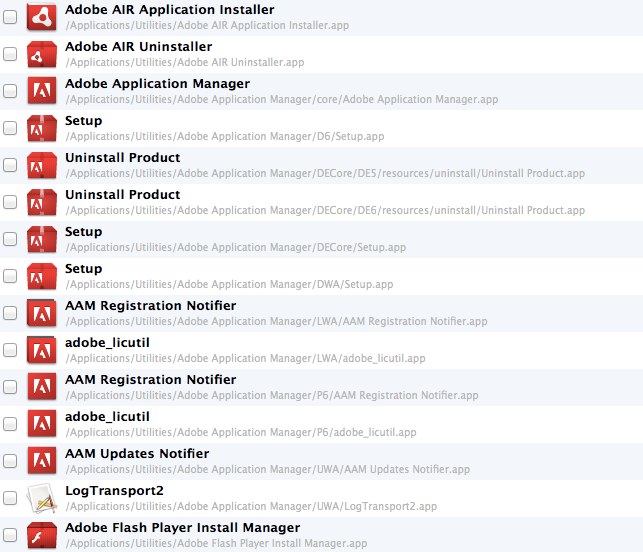Click the 'Adobe AIR Application Installer' title
The height and width of the screenshot is (552, 643).
[x=170, y=10]
